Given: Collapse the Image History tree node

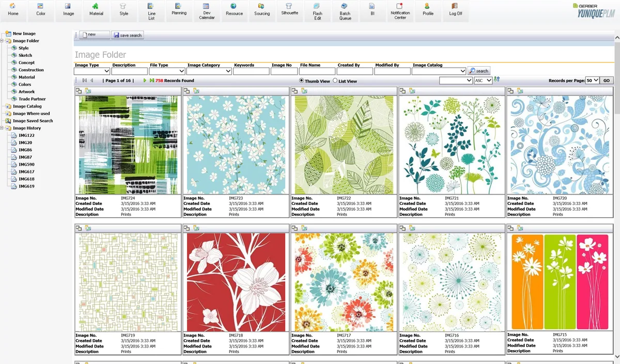Looking at the screenshot, I should tap(3, 128).
